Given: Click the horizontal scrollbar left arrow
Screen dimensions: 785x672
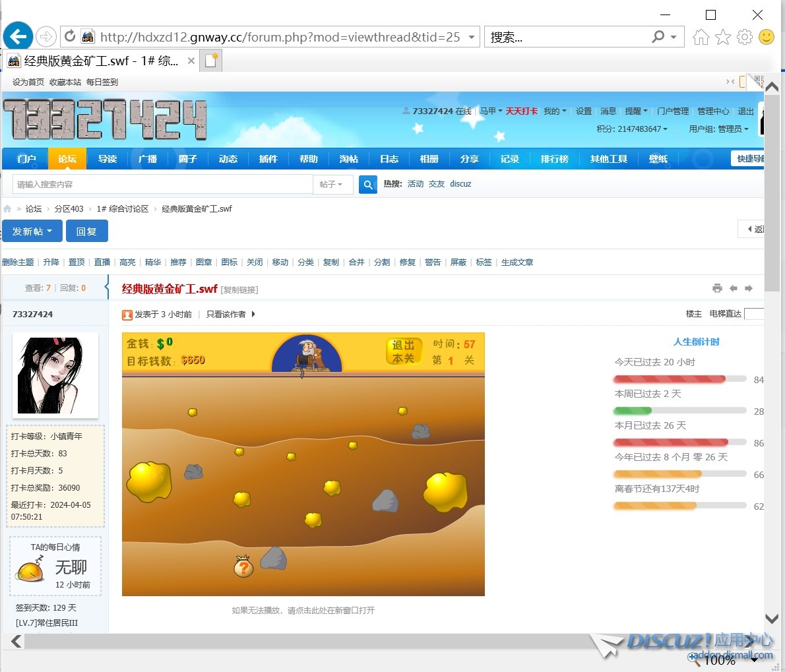Looking at the screenshot, I should point(16,641).
